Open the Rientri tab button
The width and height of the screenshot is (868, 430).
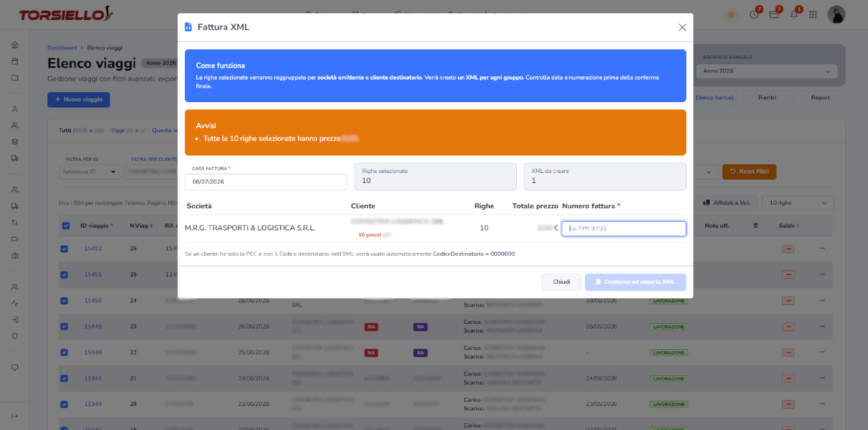(x=767, y=97)
